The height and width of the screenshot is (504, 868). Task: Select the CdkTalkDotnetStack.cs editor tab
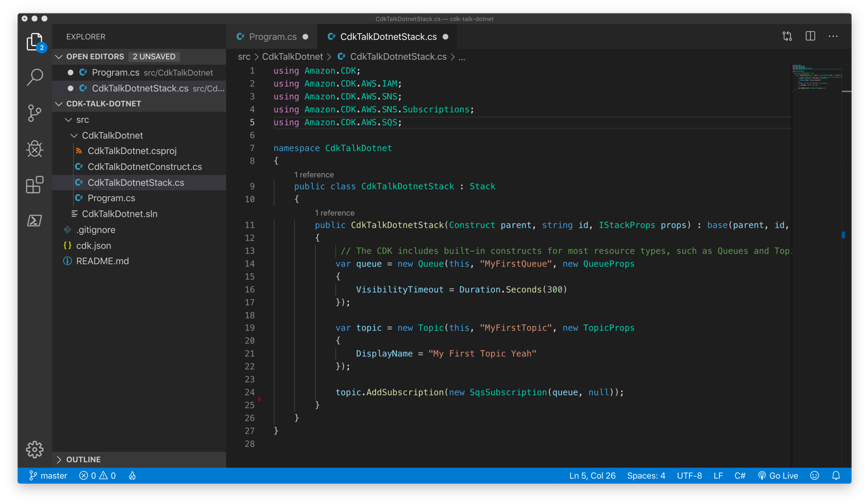pyautogui.click(x=388, y=37)
